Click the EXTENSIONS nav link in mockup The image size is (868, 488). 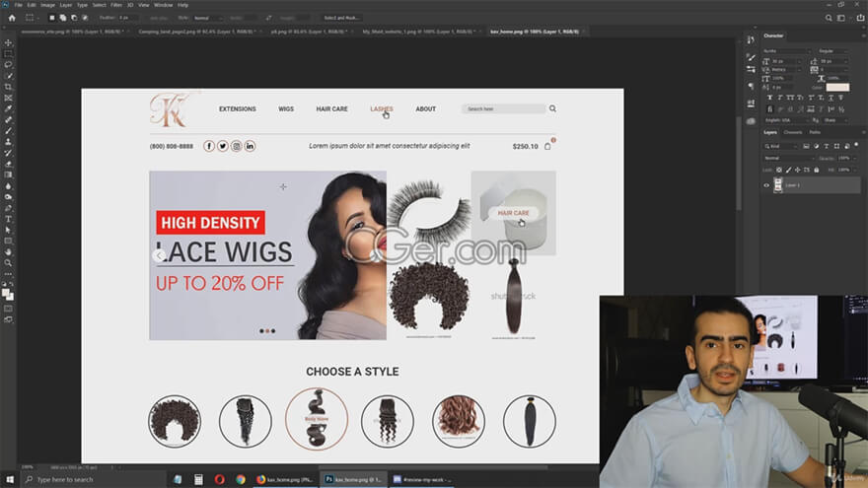coord(238,109)
